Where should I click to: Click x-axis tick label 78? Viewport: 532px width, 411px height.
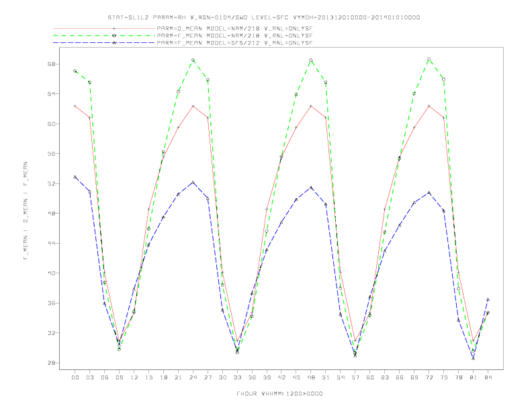458,377
